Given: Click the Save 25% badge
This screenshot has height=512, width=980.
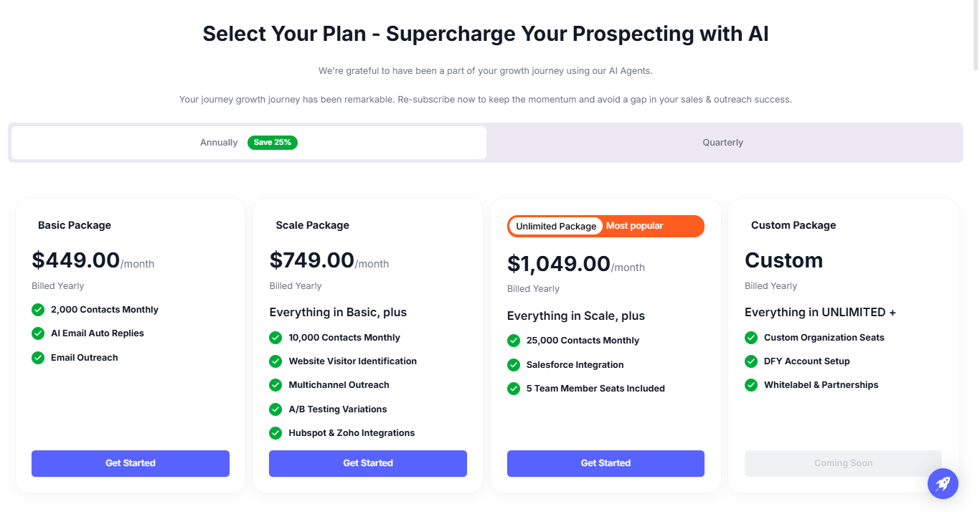Looking at the screenshot, I should [x=273, y=143].
